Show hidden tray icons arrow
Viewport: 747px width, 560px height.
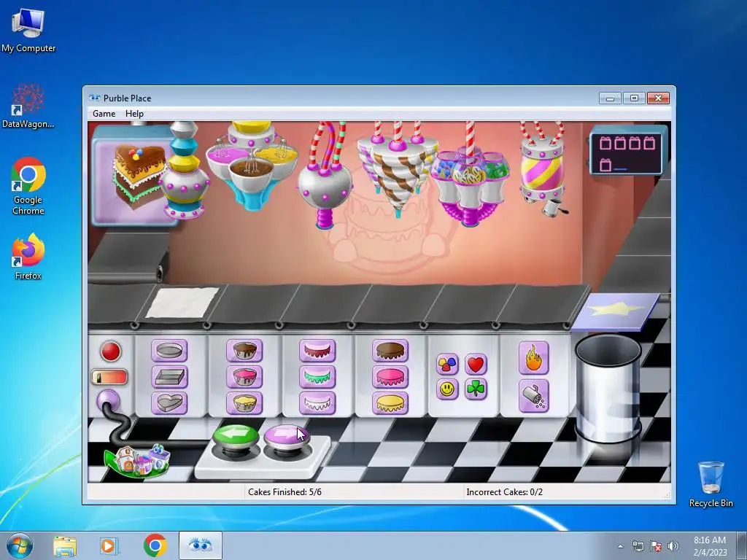620,546
